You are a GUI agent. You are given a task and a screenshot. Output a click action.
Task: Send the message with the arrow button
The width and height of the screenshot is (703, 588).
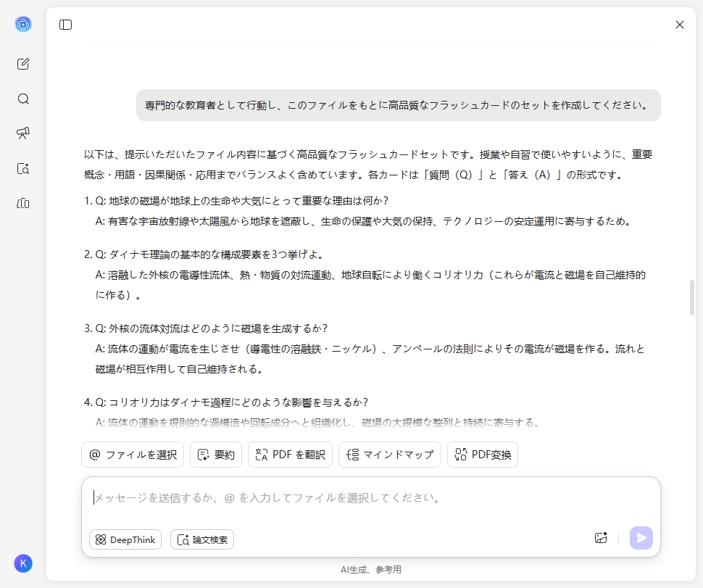click(641, 538)
